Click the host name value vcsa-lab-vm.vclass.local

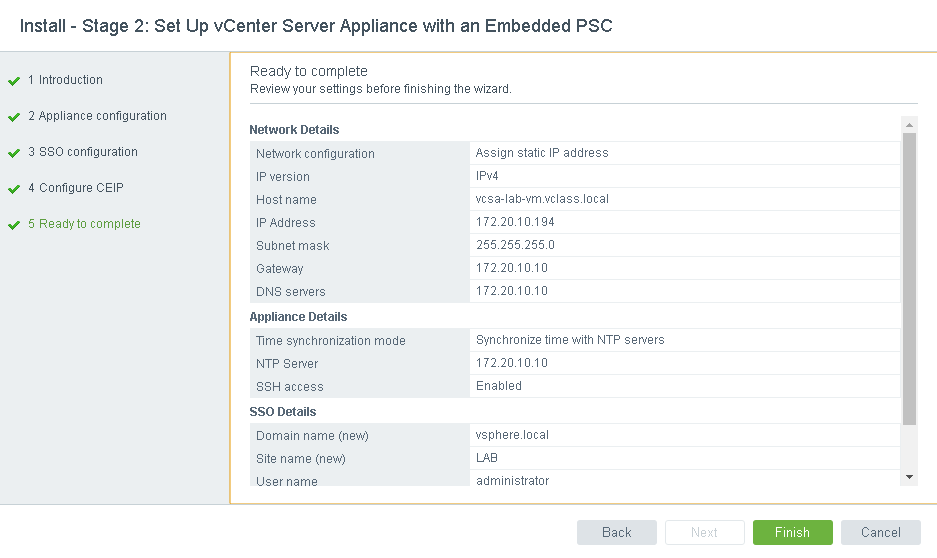pos(542,199)
